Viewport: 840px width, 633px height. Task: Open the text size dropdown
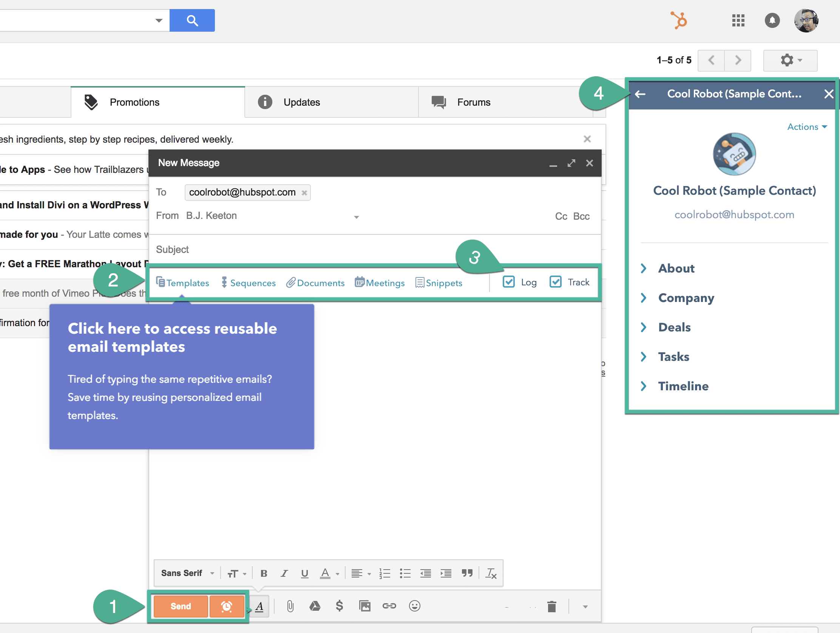pos(236,574)
